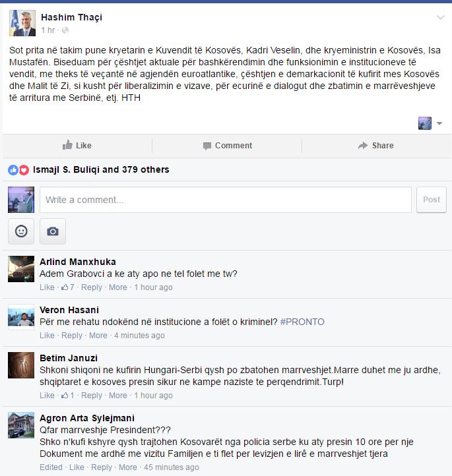Open More options on Agron Arta Sylejmani's comment
The width and height of the screenshot is (452, 476).
point(127,467)
